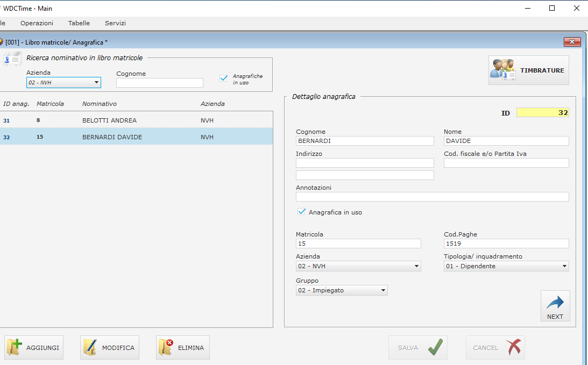Click the CANCEL button label
Viewport: 588px width, 365px height.
click(x=486, y=348)
